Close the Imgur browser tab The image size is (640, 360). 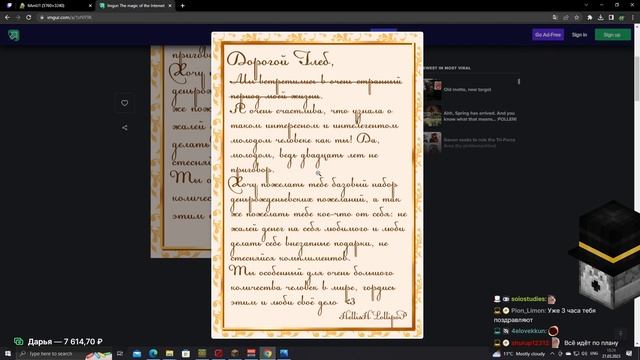click(x=170, y=6)
